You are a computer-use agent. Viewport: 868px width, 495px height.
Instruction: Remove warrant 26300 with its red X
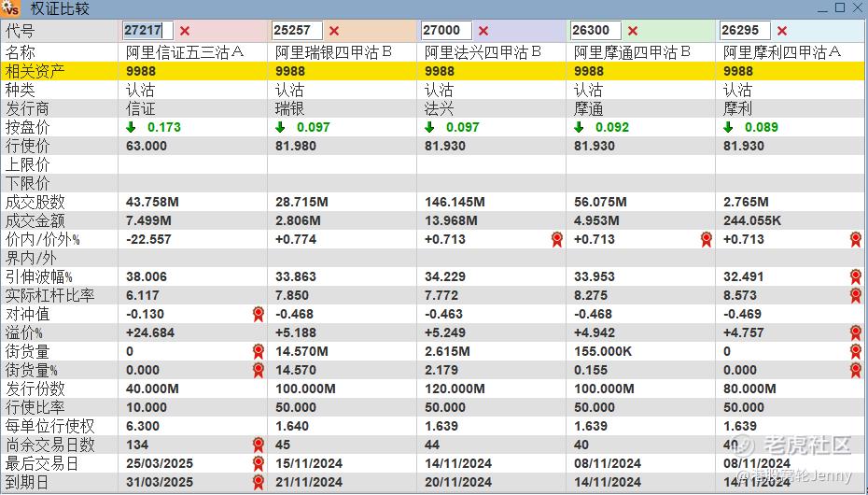point(633,31)
